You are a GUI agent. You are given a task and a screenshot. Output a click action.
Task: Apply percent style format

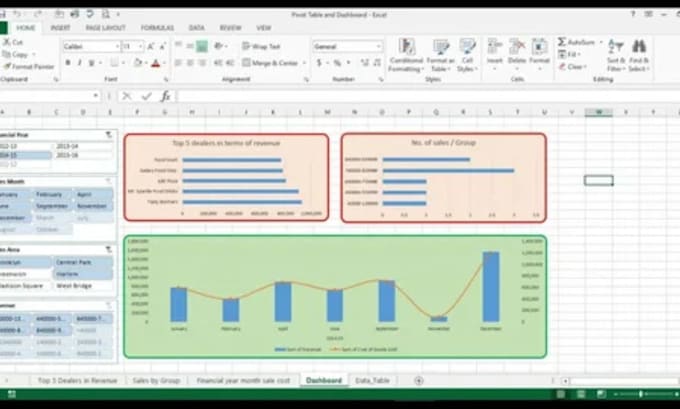[x=337, y=63]
